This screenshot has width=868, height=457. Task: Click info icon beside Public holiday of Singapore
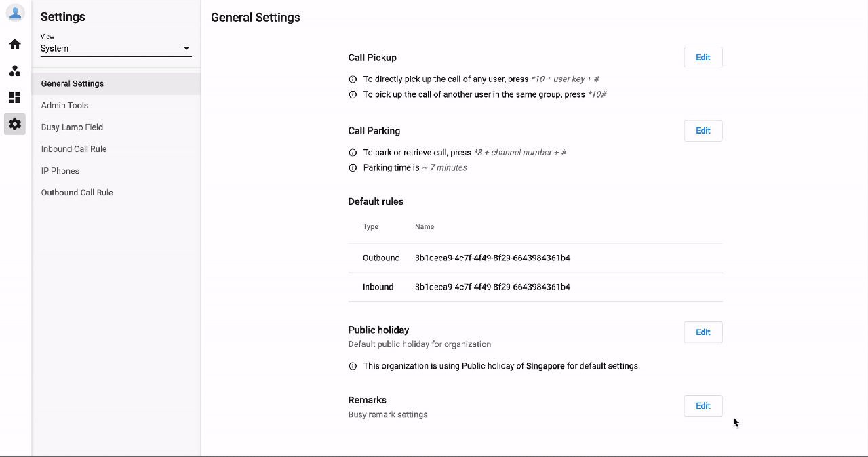[x=353, y=366]
